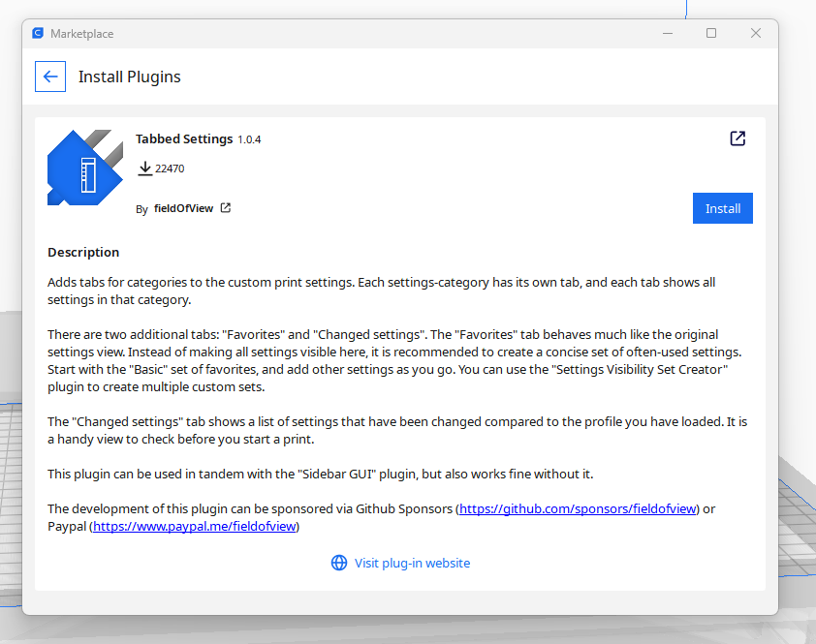Select the Tabbed Settings plugin logo

pos(85,168)
